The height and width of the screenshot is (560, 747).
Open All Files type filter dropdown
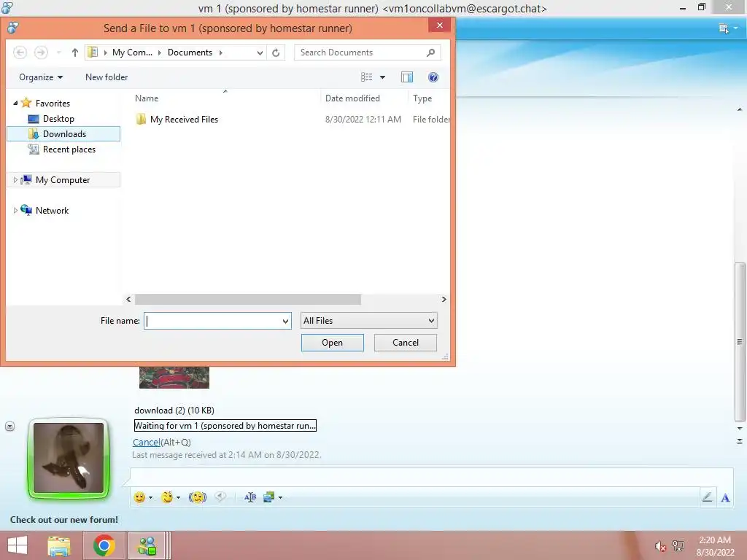click(x=368, y=321)
